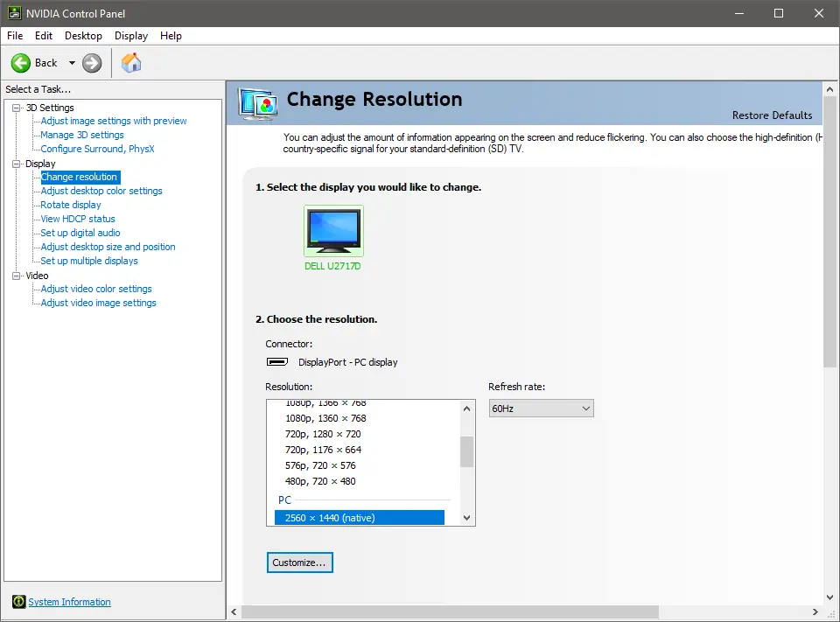Image resolution: width=840 pixels, height=622 pixels.
Task: Open Adjust desktop color settings
Action: point(101,191)
